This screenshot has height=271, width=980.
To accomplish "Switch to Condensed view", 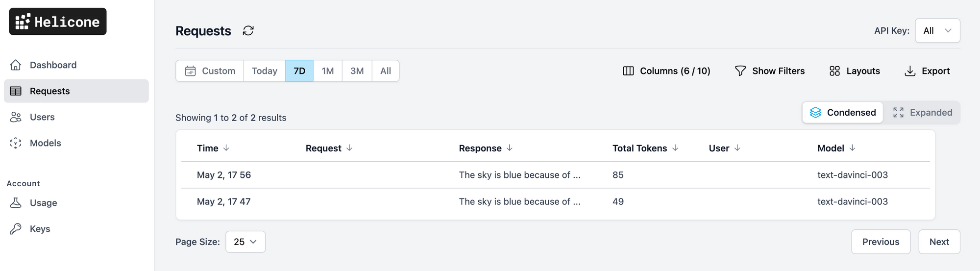I will tap(843, 113).
